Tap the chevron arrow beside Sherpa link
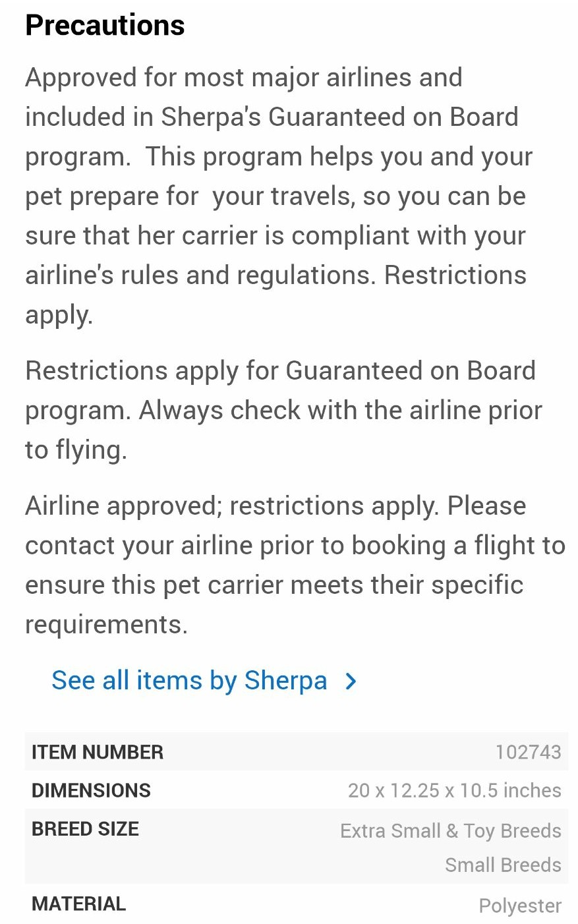The height and width of the screenshot is (924, 578). 351,681
